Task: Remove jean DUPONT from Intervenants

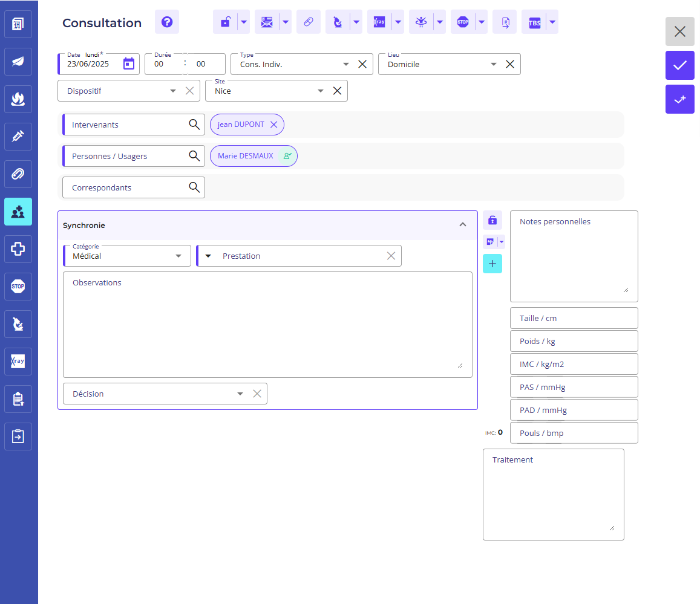Action: click(x=273, y=125)
